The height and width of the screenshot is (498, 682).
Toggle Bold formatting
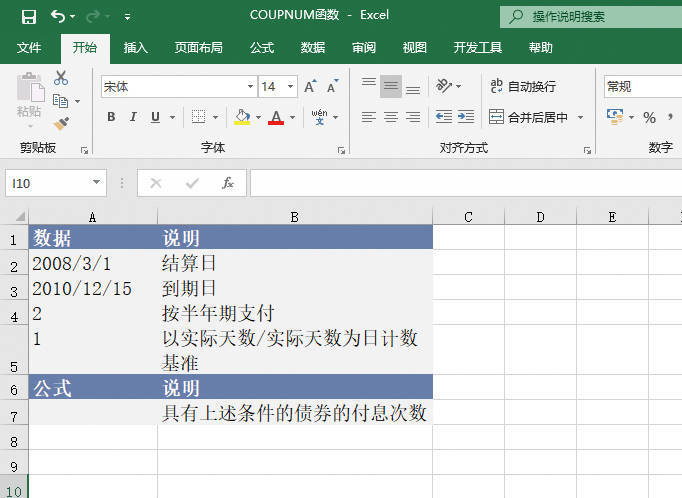click(x=110, y=117)
